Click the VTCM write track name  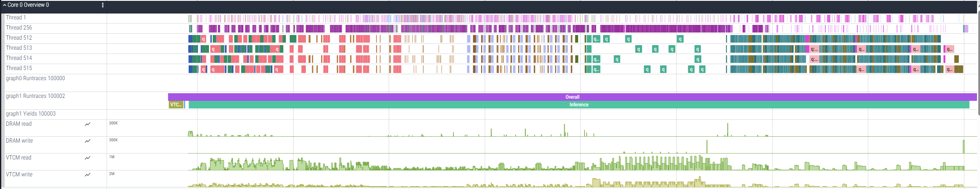19,174
